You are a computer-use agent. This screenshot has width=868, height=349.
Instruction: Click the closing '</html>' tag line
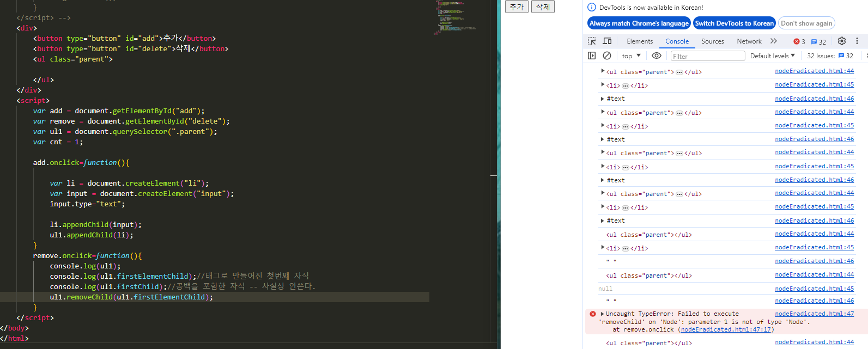[14, 339]
